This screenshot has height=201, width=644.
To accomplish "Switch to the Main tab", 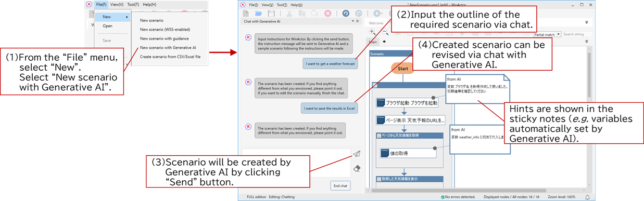I will click(x=373, y=42).
